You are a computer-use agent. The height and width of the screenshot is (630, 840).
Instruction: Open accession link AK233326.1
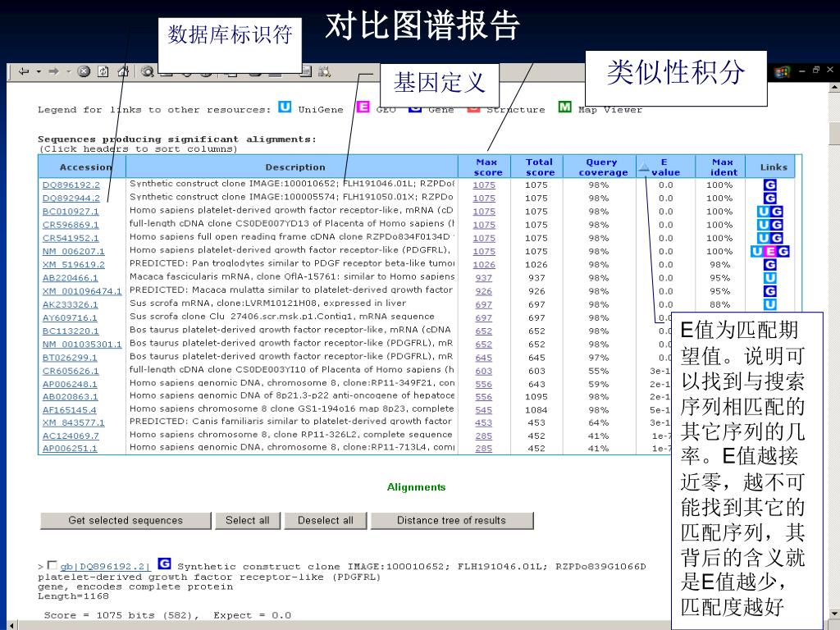(x=71, y=304)
